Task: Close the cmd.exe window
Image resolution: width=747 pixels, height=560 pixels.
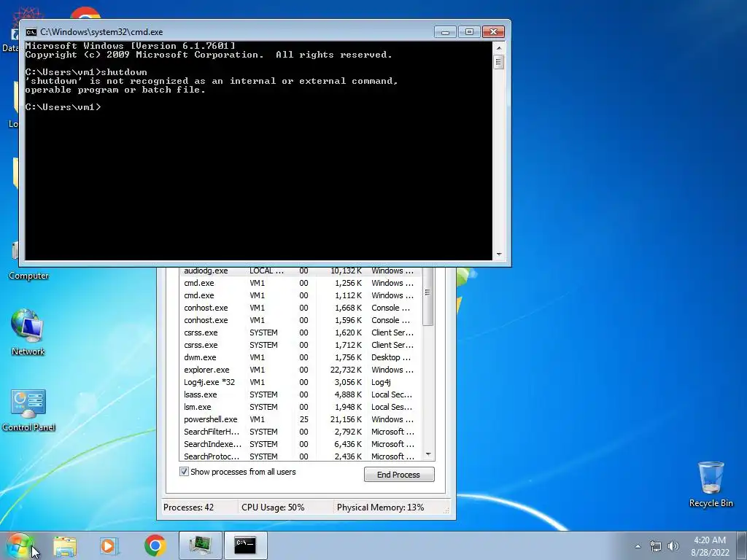Action: 494,32
